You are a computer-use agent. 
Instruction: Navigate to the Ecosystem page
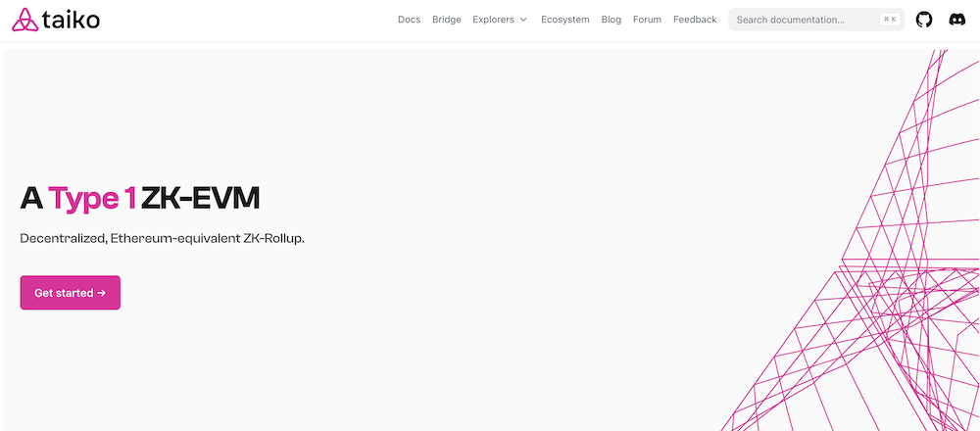[x=564, y=20]
